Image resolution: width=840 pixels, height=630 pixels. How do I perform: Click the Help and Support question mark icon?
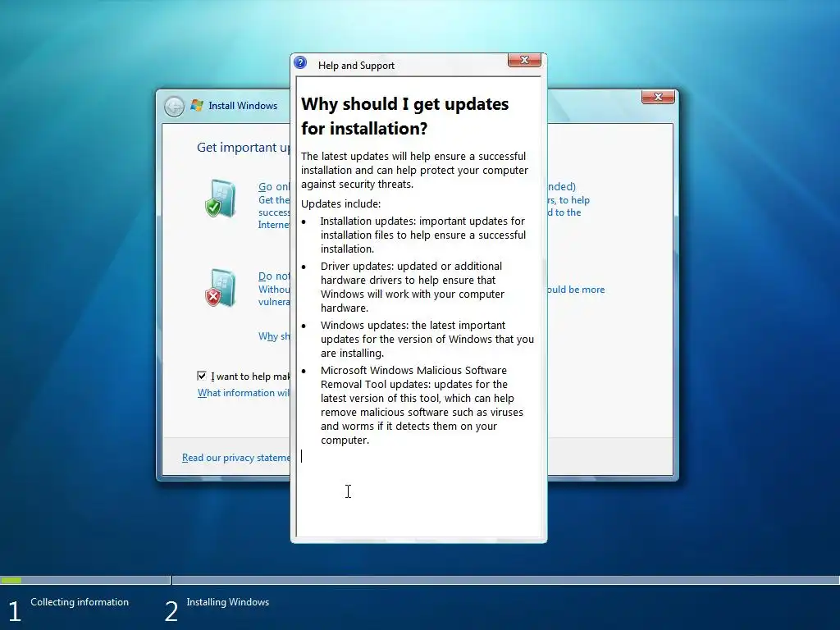[x=300, y=63]
